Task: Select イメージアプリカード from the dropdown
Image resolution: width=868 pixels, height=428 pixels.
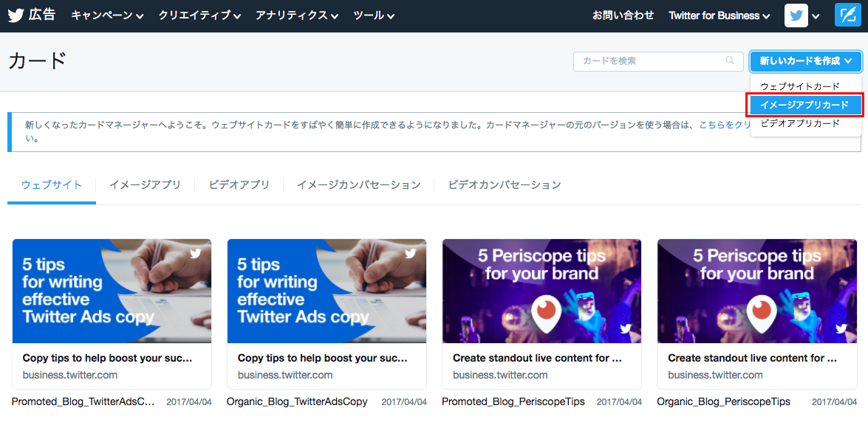Action: pos(805,105)
